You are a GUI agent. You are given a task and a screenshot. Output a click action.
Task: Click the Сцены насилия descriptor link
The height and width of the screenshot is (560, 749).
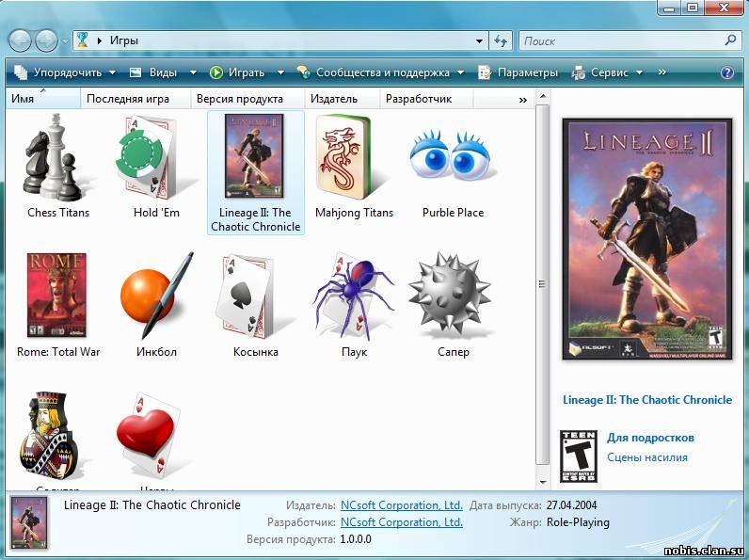tap(647, 457)
